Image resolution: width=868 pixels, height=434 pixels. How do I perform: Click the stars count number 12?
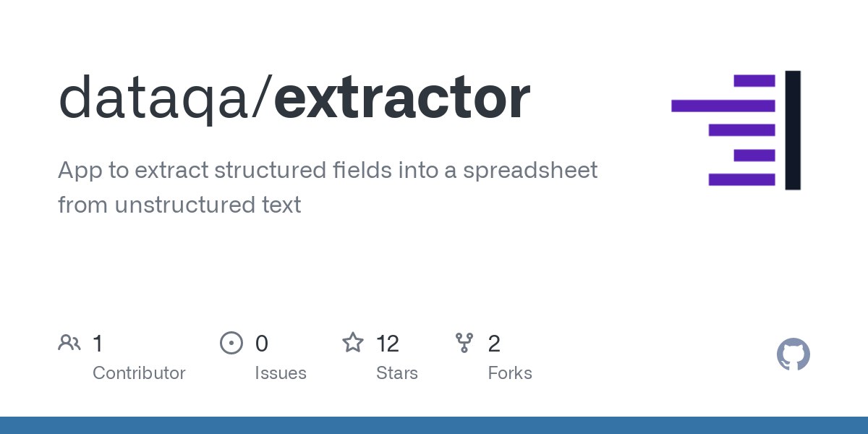pyautogui.click(x=388, y=344)
